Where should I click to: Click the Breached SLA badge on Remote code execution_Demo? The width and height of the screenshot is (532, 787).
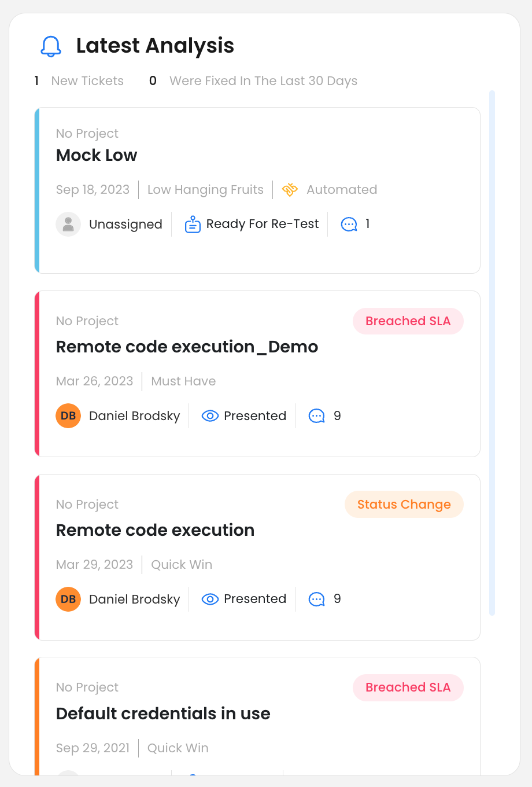408,321
